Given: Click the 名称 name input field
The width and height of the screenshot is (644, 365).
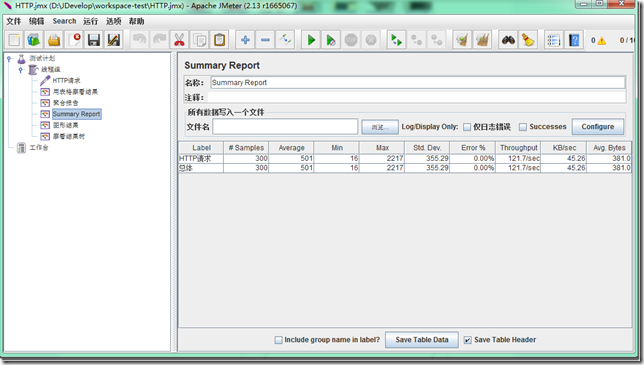Looking at the screenshot, I should point(418,83).
